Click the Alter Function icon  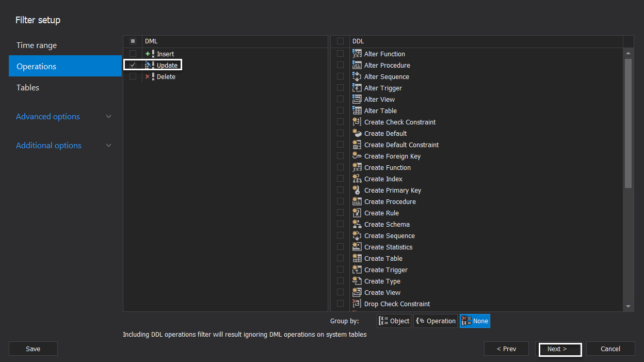coord(357,54)
